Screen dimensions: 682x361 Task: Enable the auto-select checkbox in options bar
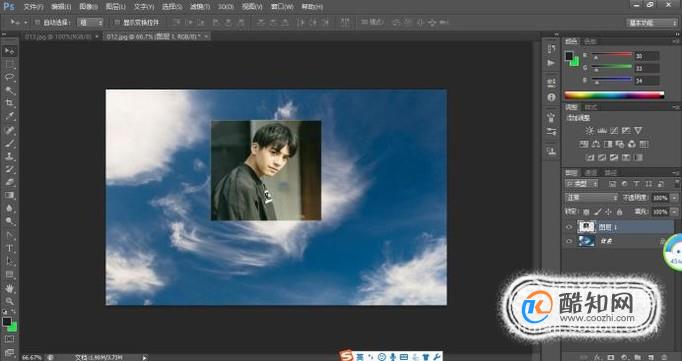point(37,22)
